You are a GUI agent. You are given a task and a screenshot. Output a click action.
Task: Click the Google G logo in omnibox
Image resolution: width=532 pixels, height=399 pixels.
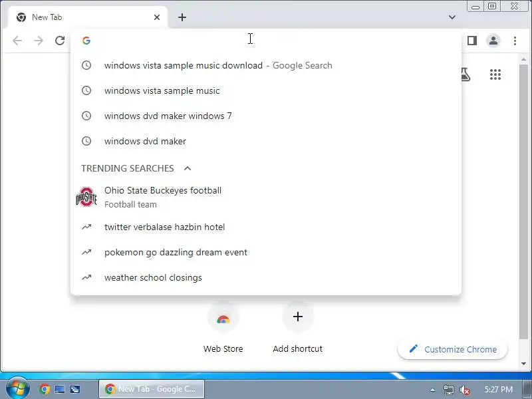pyautogui.click(x=86, y=41)
